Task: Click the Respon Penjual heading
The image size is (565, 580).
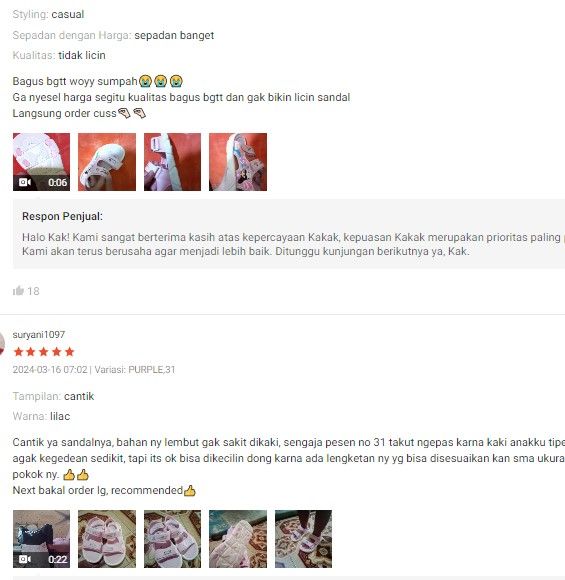Action: pyautogui.click(x=62, y=216)
